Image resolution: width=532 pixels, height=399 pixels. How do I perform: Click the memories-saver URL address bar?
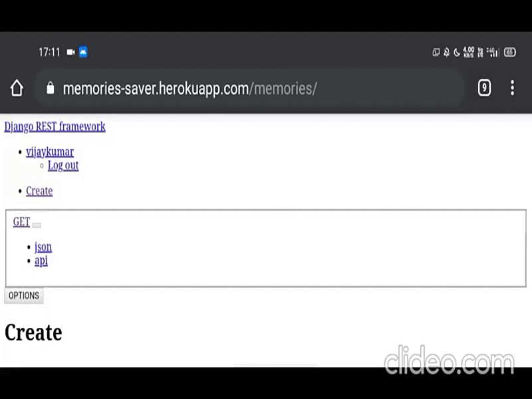tap(249, 88)
